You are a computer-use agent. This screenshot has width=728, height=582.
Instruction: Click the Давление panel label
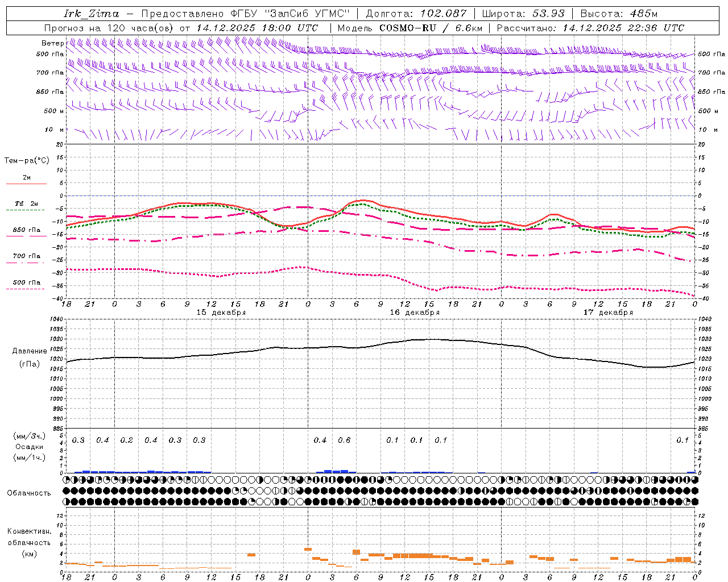coord(30,351)
